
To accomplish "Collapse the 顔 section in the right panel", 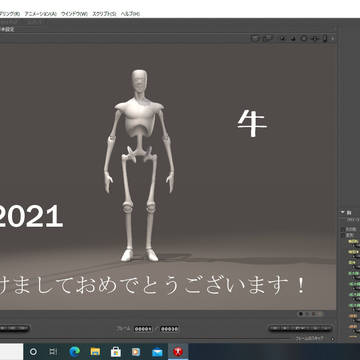I will pos(342,212).
